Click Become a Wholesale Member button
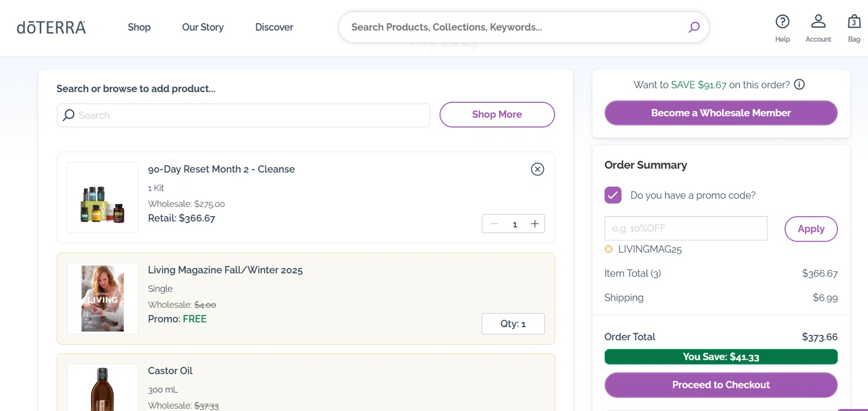 [x=721, y=113]
